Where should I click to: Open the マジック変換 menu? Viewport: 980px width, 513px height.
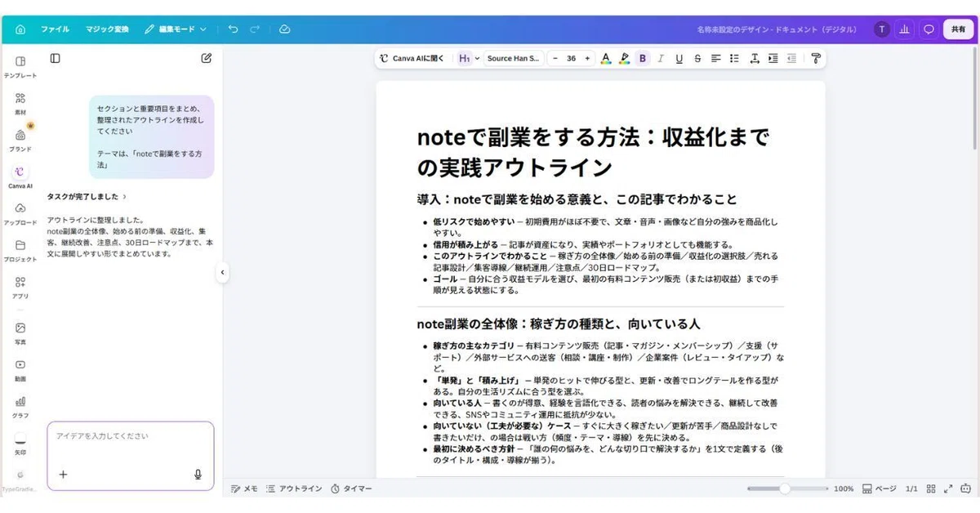(107, 29)
